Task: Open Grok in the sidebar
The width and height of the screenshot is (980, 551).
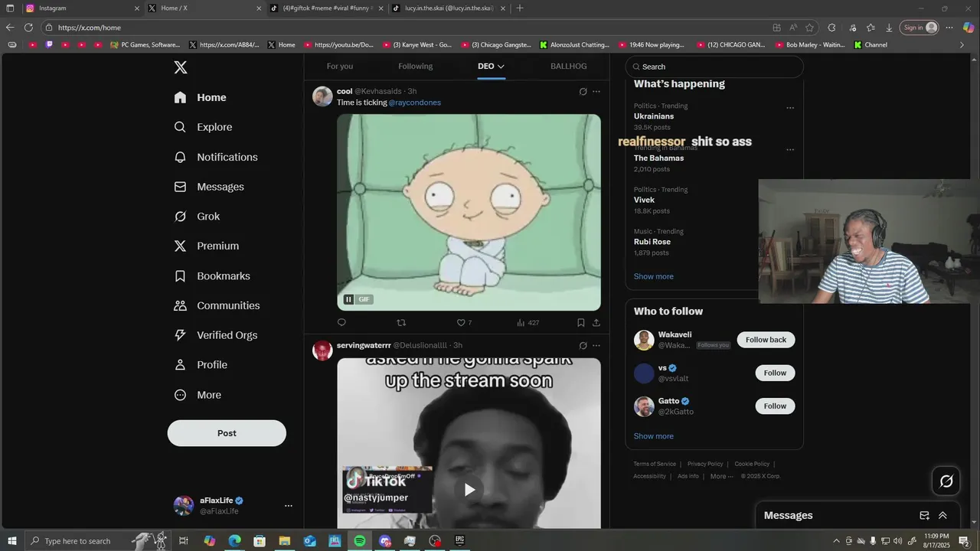Action: tap(197, 217)
